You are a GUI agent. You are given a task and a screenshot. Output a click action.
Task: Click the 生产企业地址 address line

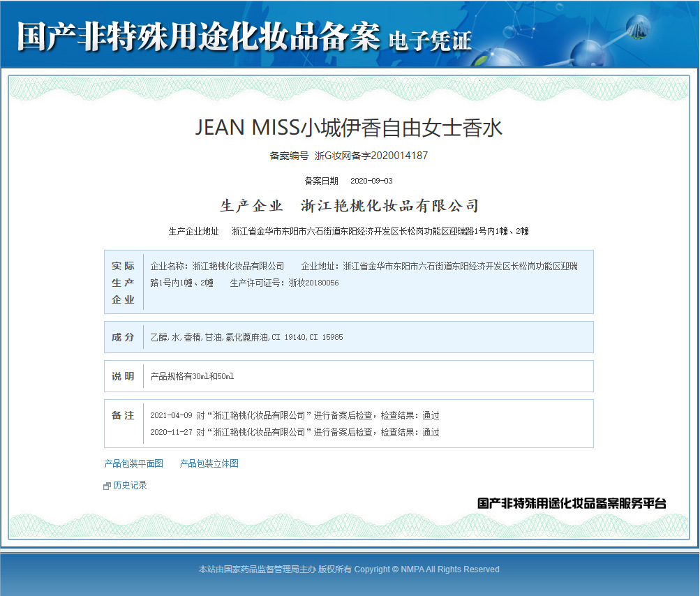pos(349,231)
